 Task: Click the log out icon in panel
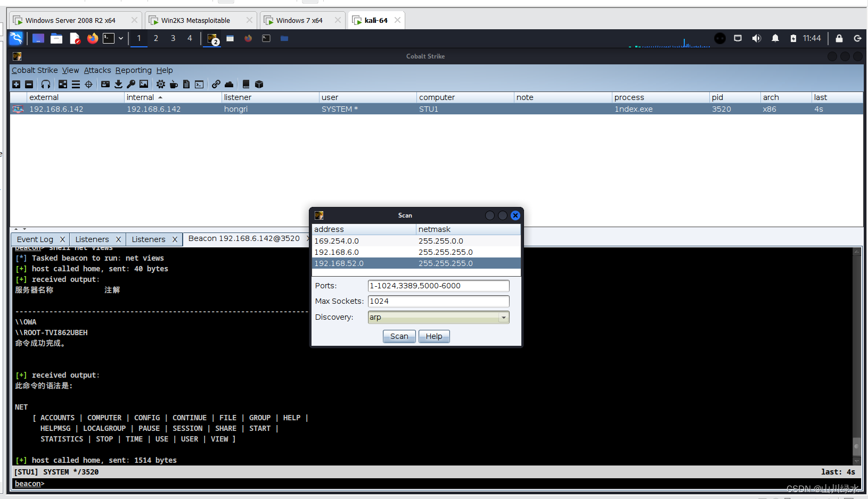coord(857,38)
